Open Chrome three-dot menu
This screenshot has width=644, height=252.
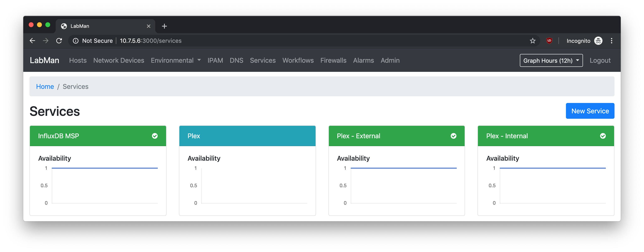tap(611, 41)
